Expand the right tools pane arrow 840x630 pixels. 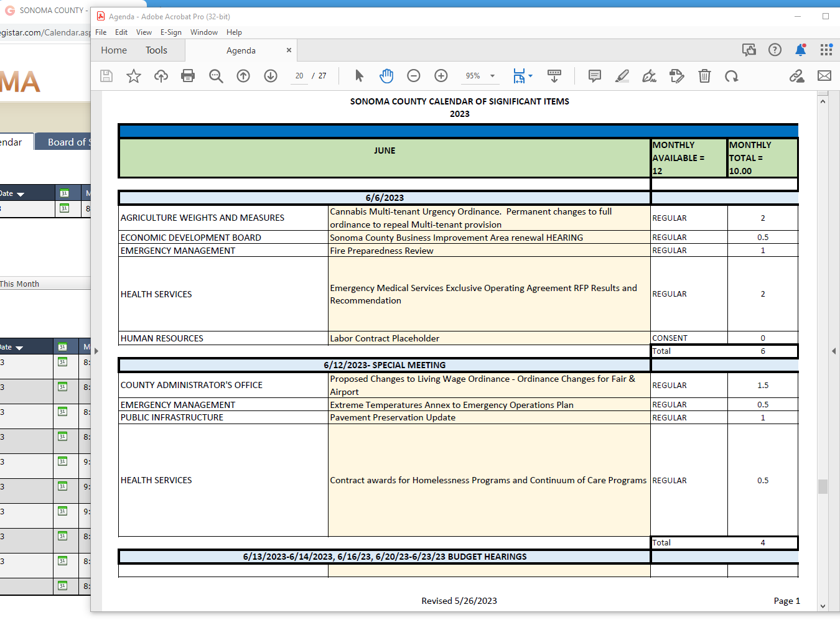[x=834, y=351]
